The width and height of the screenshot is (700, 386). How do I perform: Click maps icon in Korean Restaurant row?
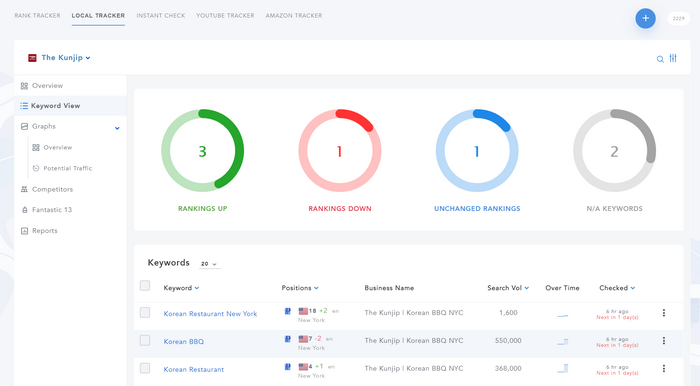pos(288,367)
